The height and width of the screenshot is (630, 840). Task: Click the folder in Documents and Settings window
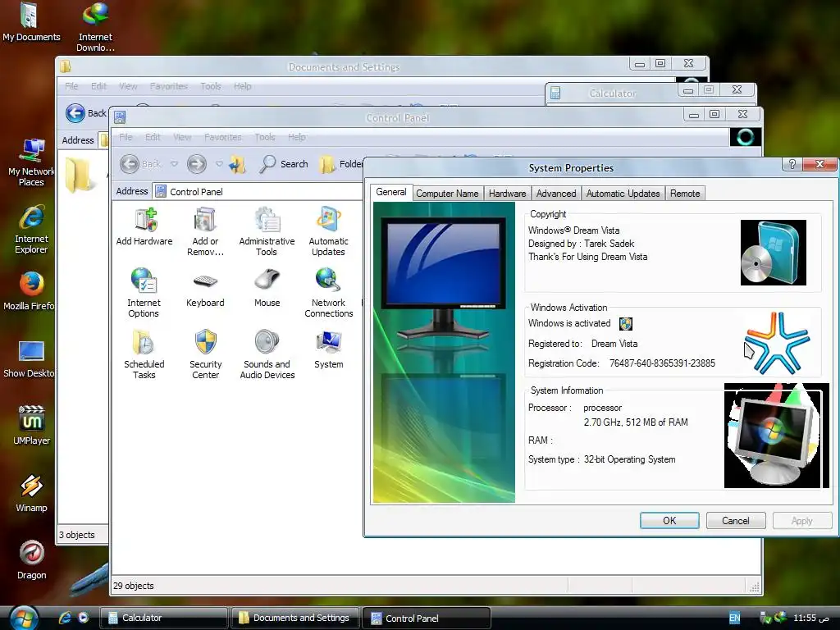click(x=80, y=175)
